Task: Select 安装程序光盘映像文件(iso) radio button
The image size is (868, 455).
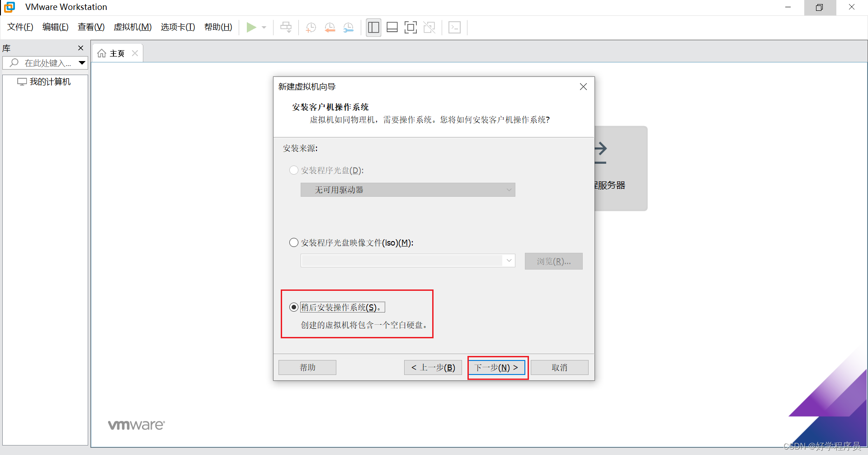Action: coord(294,242)
